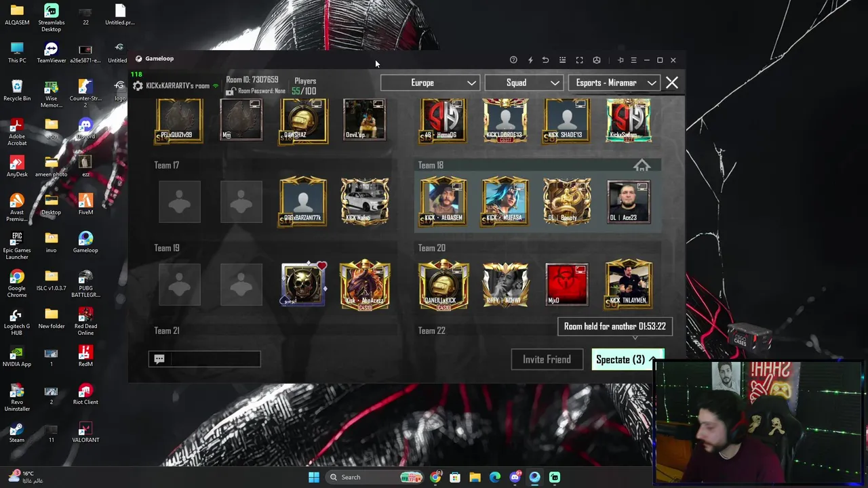
Task: Select player PFLxQUIZIv99 avatar
Action: click(x=179, y=120)
